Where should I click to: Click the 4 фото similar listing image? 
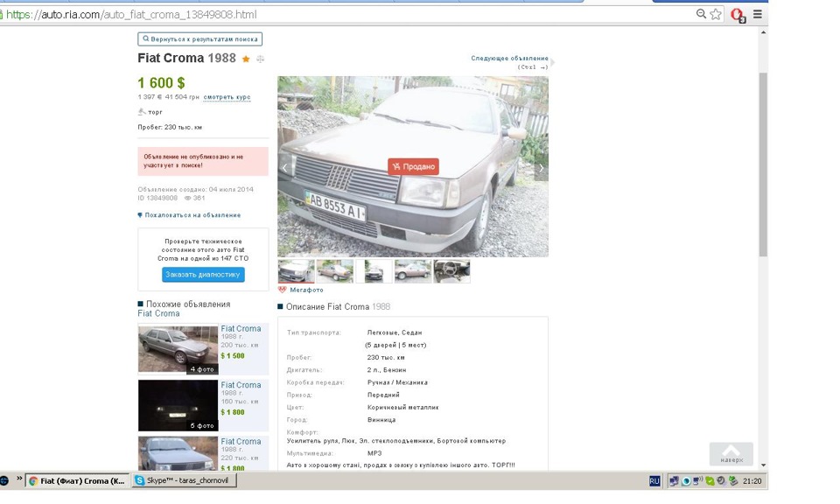coord(178,348)
